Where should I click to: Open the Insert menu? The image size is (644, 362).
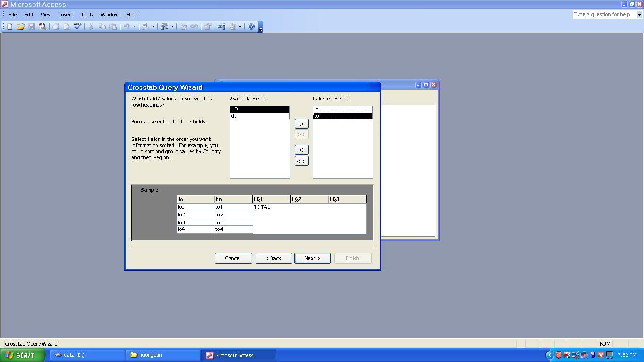(x=66, y=15)
